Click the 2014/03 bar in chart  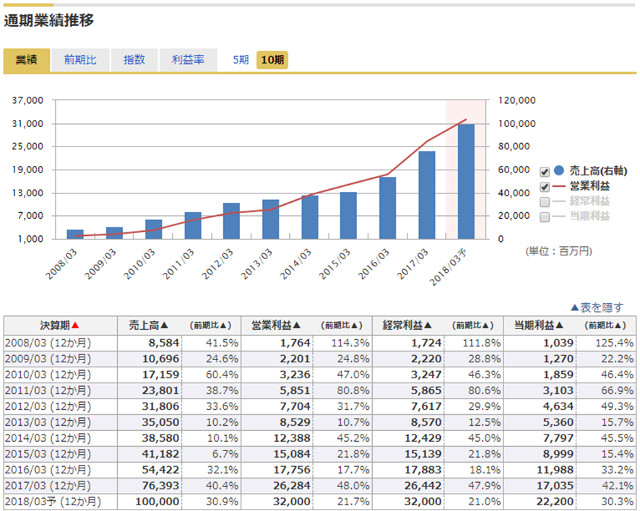(310, 217)
